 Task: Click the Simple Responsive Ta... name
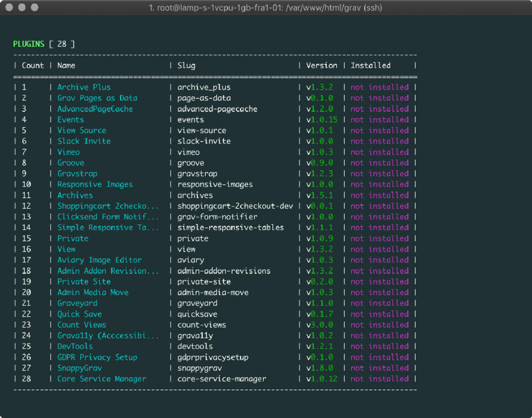pyautogui.click(x=108, y=227)
